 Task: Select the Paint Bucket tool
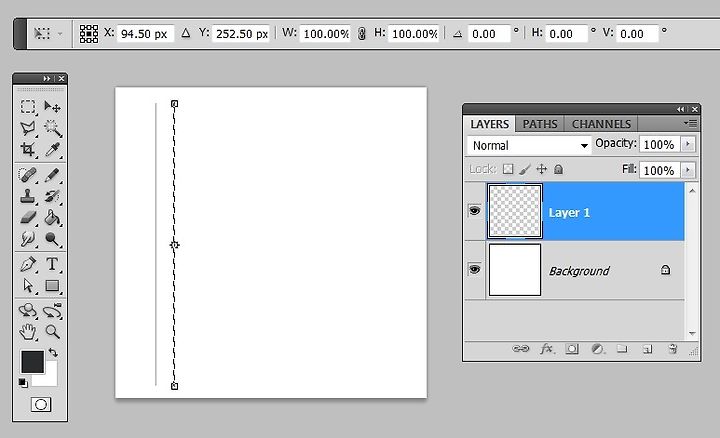[x=52, y=218]
